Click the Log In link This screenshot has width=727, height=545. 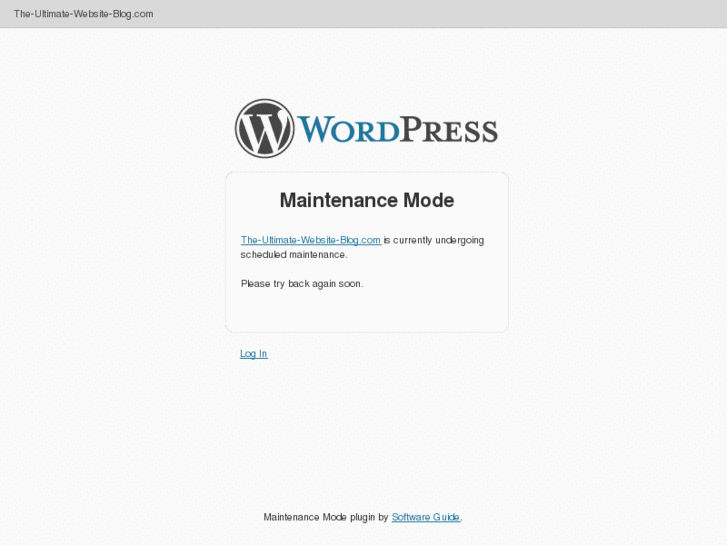click(x=254, y=354)
